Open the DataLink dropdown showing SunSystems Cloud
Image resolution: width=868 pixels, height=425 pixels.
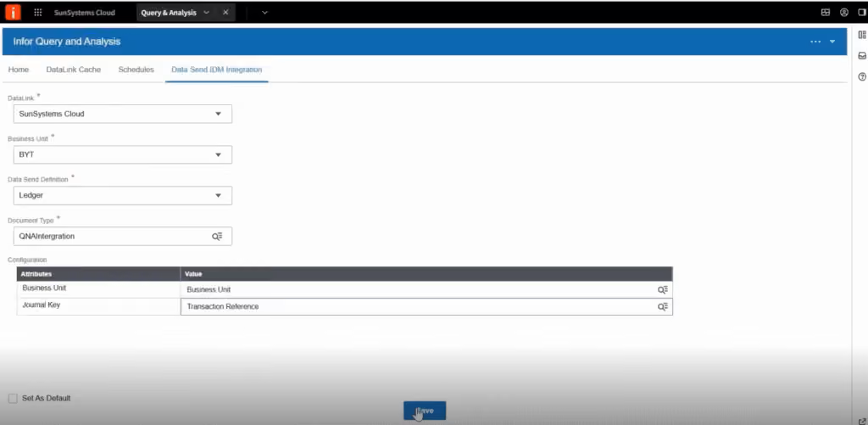[122, 114]
